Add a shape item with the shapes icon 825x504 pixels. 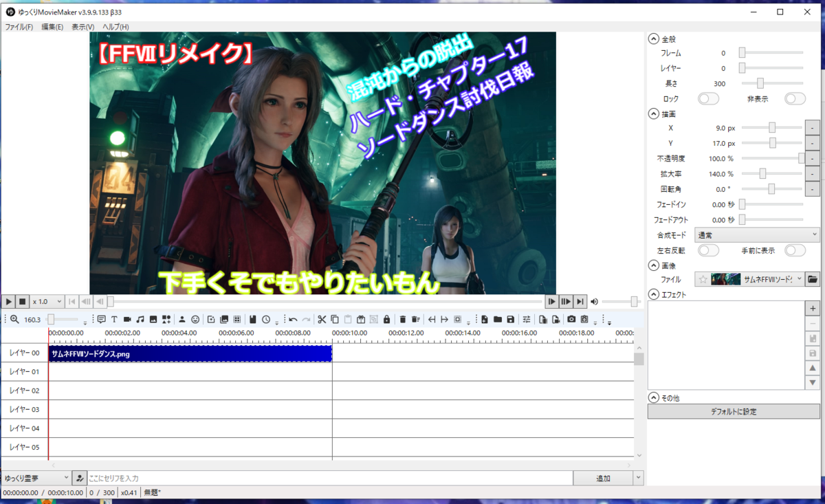166,320
